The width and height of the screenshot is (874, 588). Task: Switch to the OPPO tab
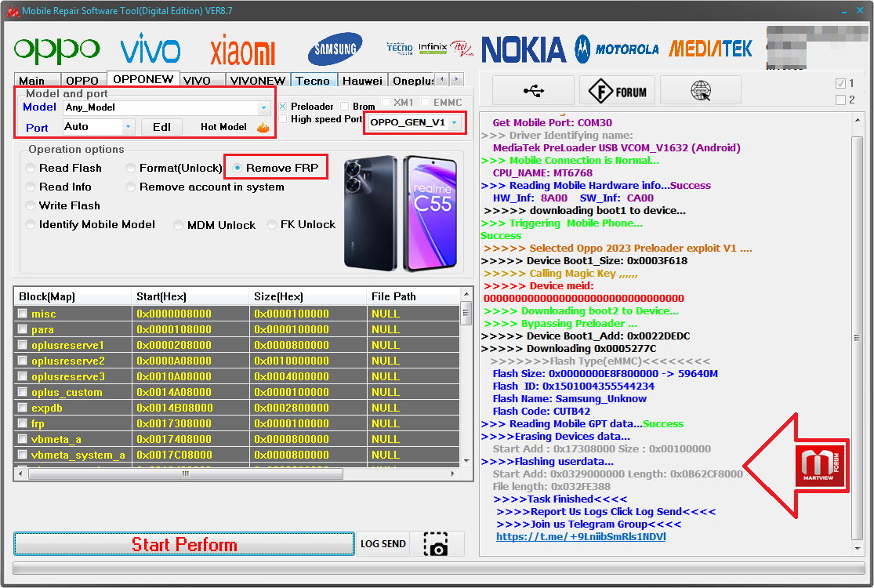pyautogui.click(x=82, y=80)
